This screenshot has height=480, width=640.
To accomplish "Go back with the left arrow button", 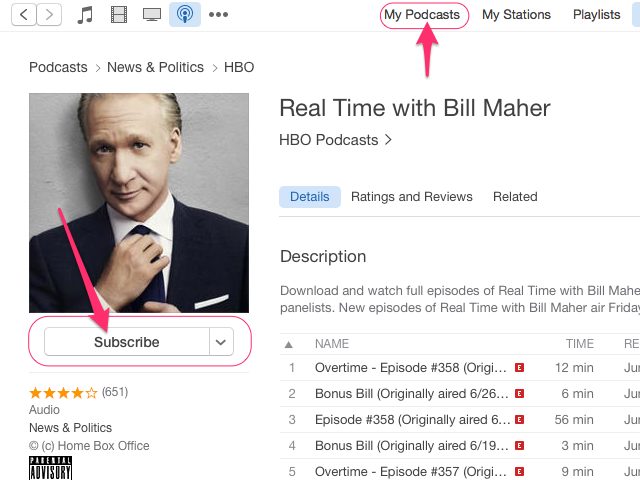I will 24,15.
